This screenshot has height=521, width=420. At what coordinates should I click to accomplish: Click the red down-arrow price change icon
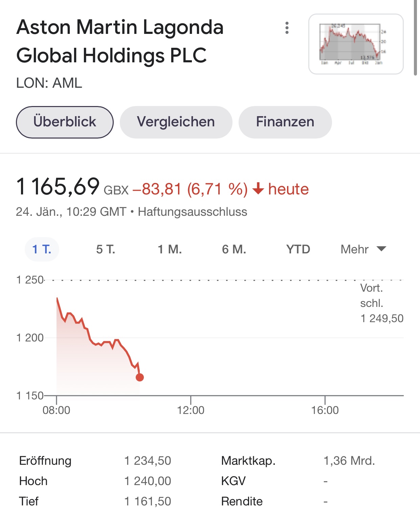coord(258,189)
